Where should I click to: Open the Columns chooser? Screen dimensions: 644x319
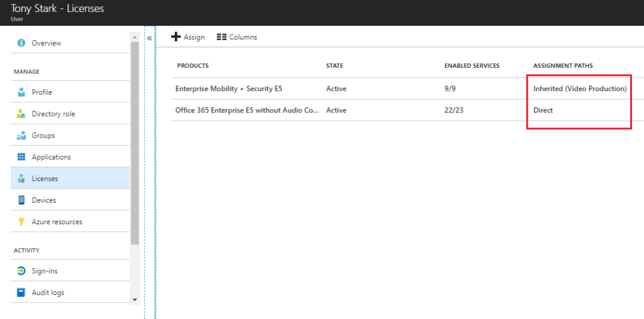coord(236,37)
